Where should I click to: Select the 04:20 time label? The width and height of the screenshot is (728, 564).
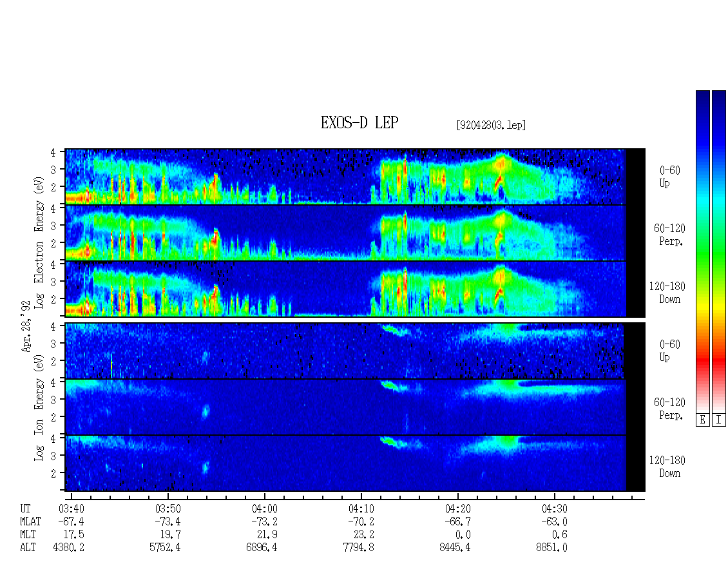(458, 509)
